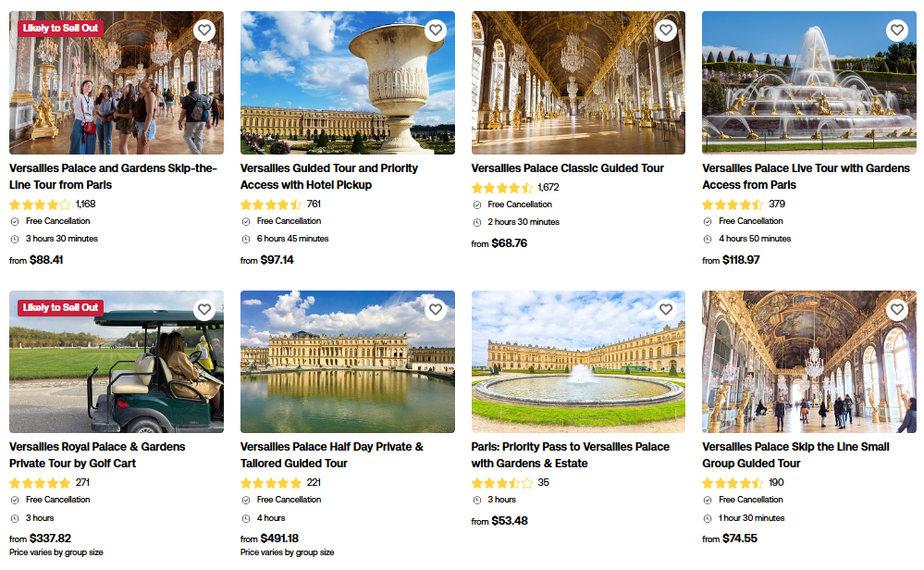Click the 761 reviews star rating
The width and height of the screenshot is (924, 570).
click(x=271, y=204)
